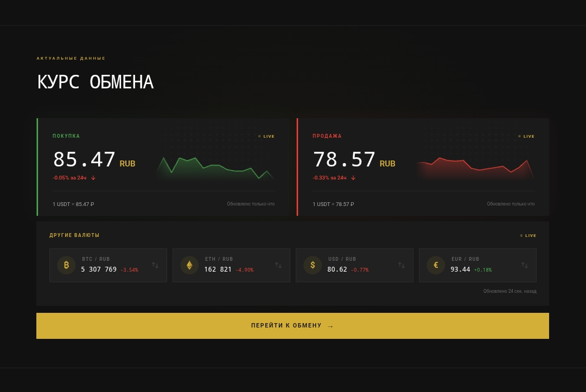586x392 pixels.
Task: Click -0.33% за 24ч change text
Action: 330,178
